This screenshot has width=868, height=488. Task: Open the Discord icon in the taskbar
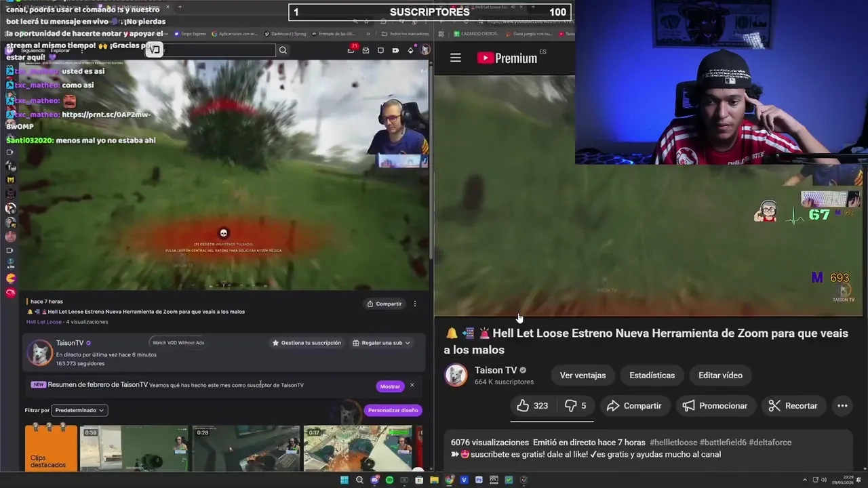coord(374,480)
